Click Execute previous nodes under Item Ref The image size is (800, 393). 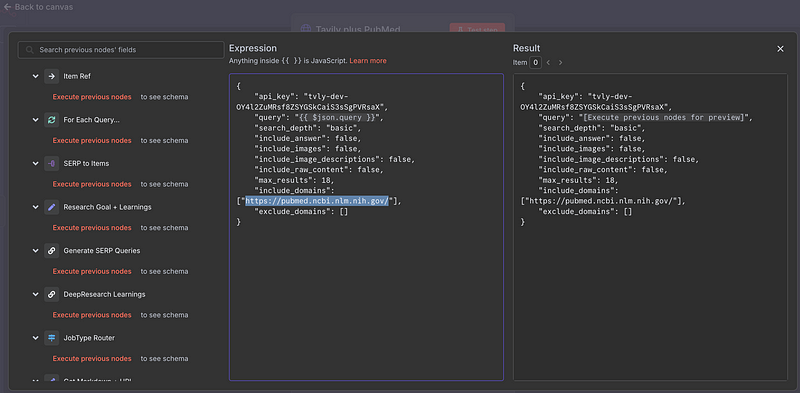(x=92, y=97)
